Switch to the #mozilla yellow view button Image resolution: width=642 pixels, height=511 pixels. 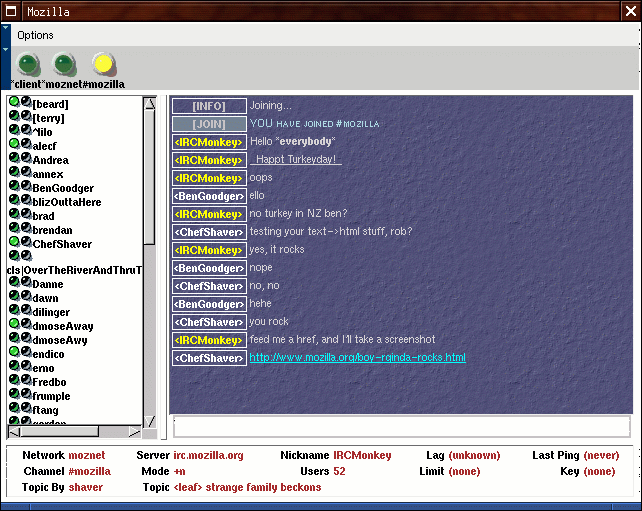104,64
